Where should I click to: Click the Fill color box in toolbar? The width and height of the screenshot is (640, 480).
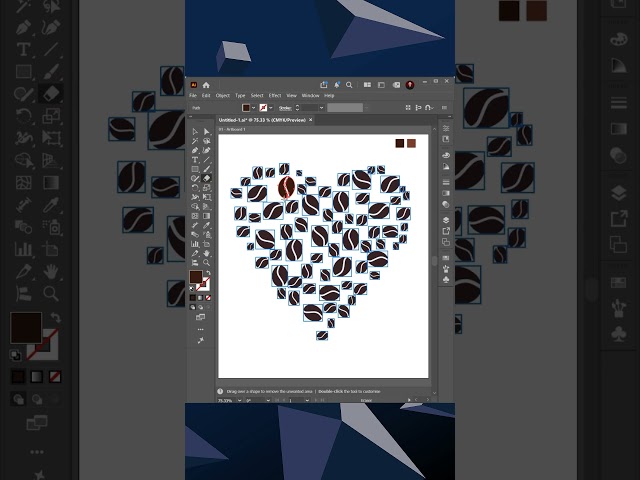click(196, 277)
